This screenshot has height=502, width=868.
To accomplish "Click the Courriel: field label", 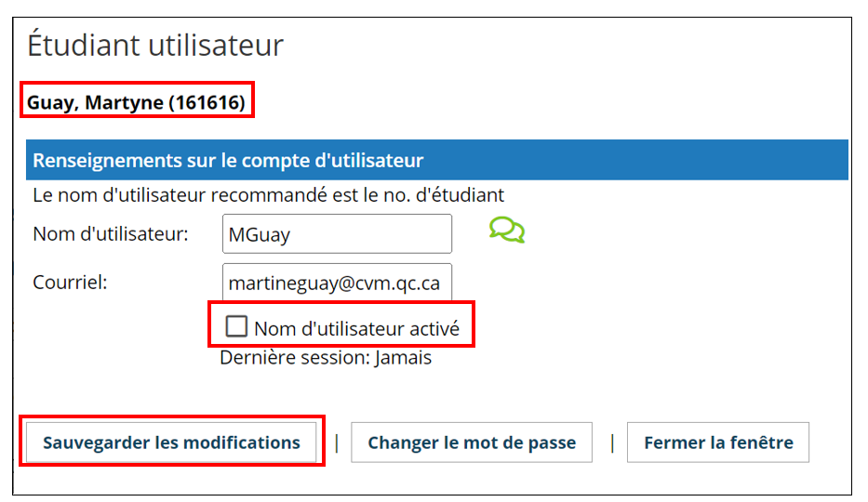I will 70,283.
